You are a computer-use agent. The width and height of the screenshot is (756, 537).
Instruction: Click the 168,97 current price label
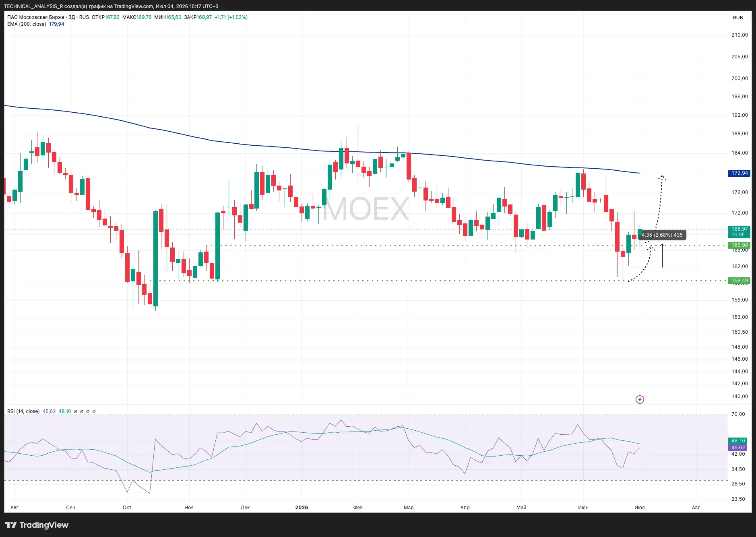tap(739, 229)
